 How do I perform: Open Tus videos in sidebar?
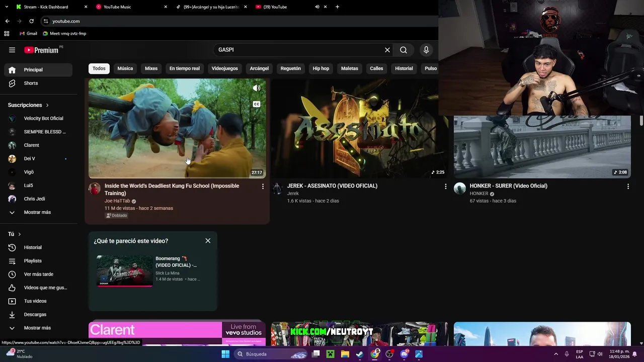[38, 301]
